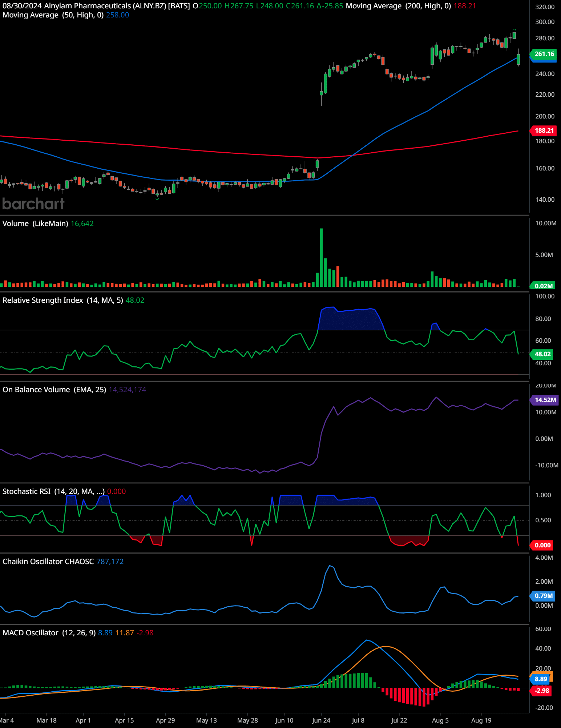The height and width of the screenshot is (728, 561).
Task: Click the Jul 22 date label
Action: tap(399, 720)
